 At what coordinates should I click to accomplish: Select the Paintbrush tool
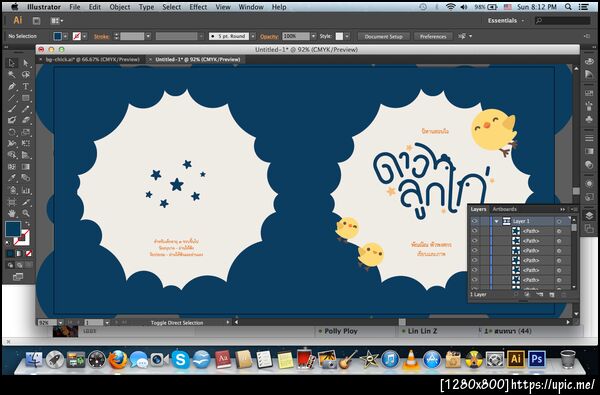tap(12, 109)
